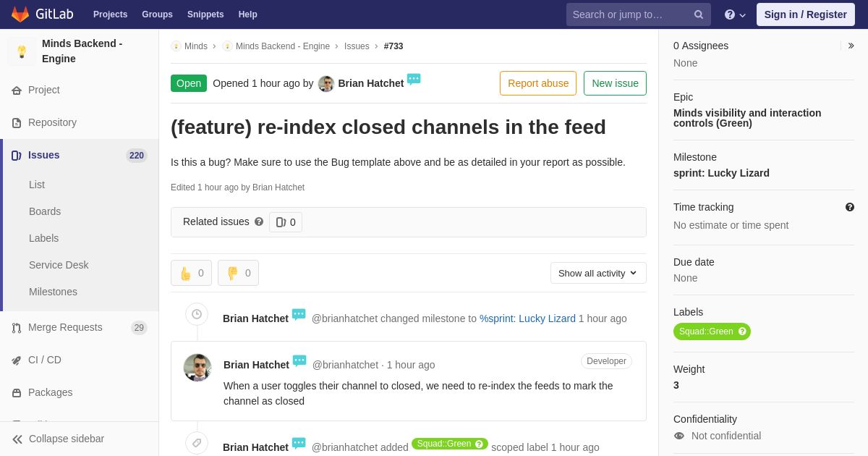This screenshot has height=456, width=868.
Task: Click the milestone change clock icon
Action: click(197, 314)
